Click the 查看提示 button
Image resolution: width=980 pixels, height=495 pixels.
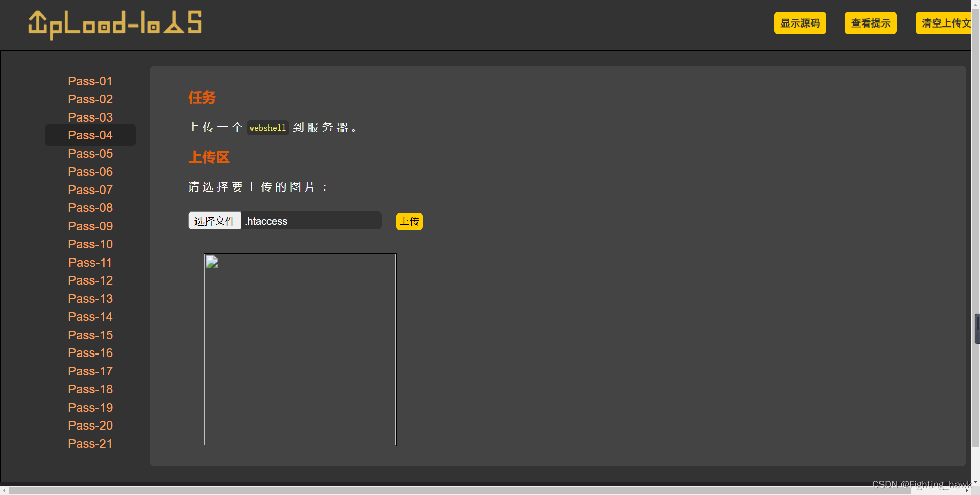[x=870, y=23]
